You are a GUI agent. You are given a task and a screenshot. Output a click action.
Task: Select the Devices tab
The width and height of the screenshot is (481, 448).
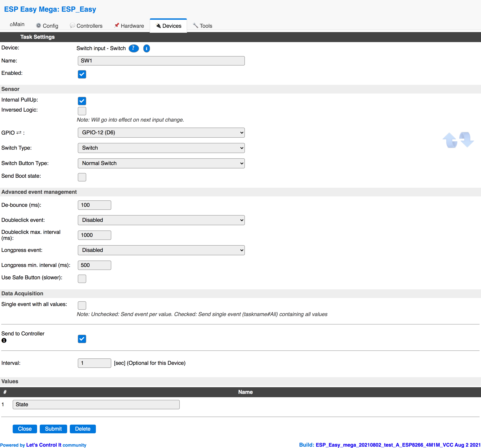(x=168, y=26)
